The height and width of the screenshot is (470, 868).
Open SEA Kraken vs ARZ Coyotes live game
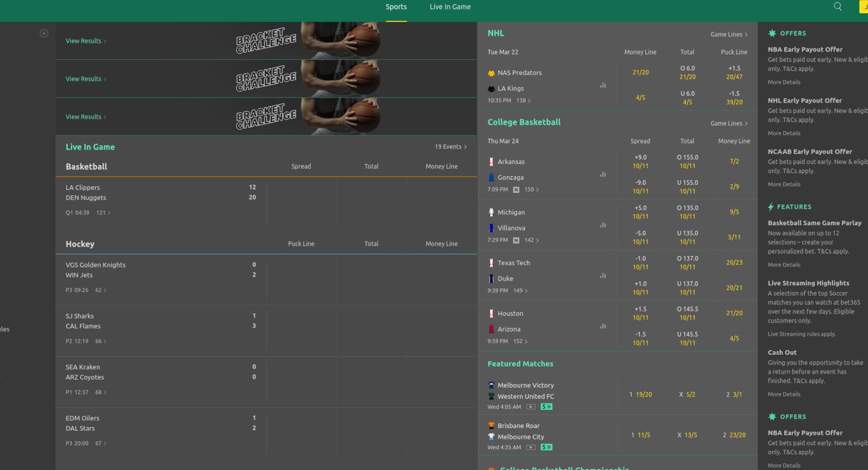coord(161,382)
